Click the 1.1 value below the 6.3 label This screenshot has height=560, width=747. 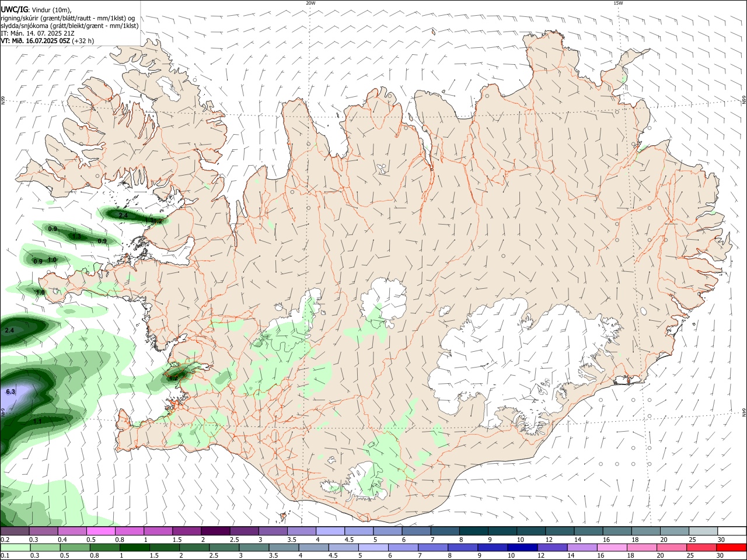37,421
